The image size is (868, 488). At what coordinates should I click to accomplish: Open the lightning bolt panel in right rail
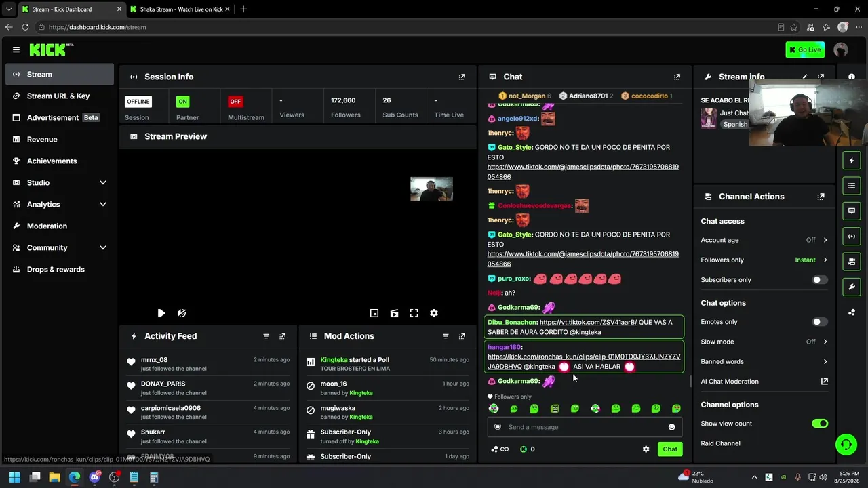(852, 161)
